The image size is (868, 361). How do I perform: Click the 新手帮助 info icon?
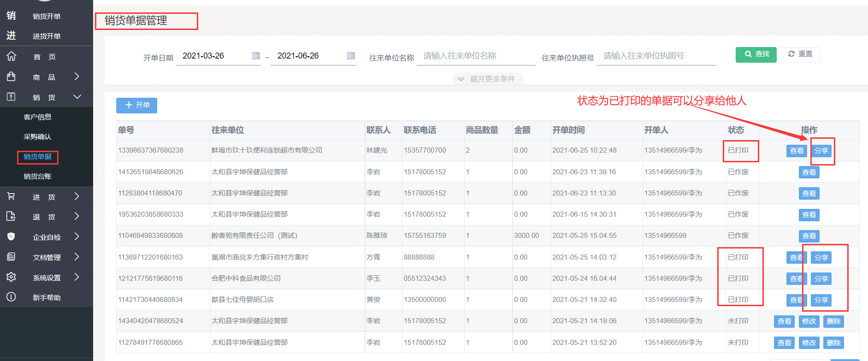click(x=12, y=297)
